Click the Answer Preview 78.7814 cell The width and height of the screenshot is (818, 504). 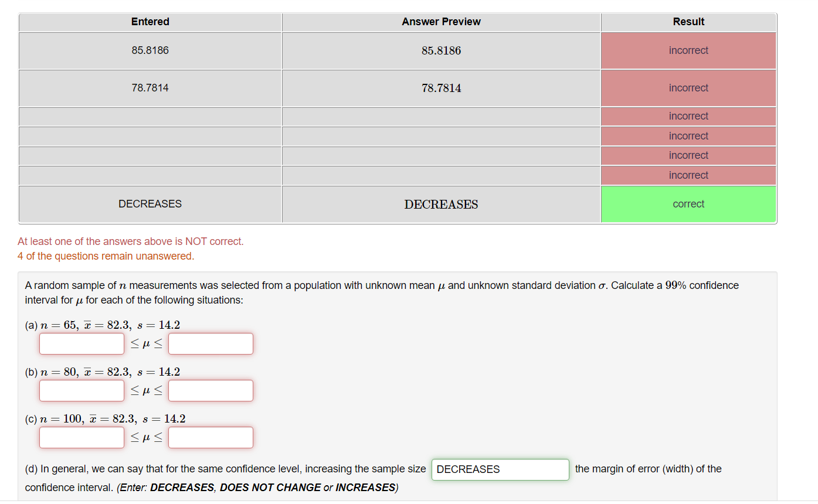pos(441,88)
